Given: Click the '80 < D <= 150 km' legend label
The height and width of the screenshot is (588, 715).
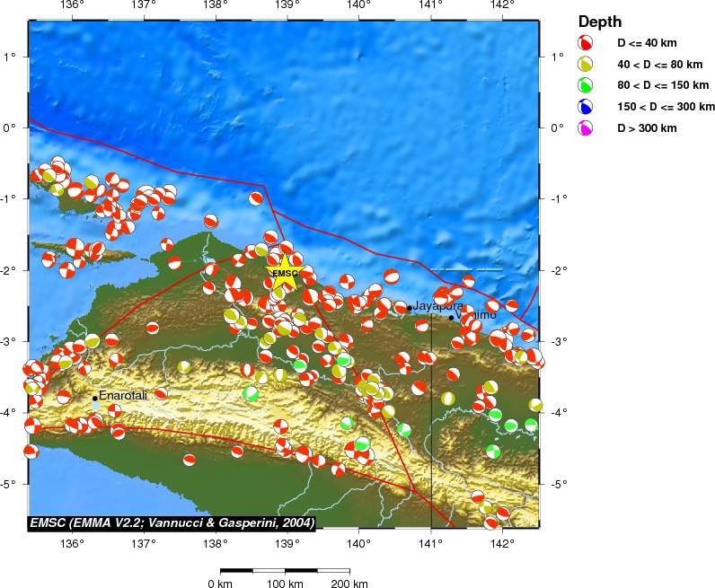Looking at the screenshot, I should point(663,85).
